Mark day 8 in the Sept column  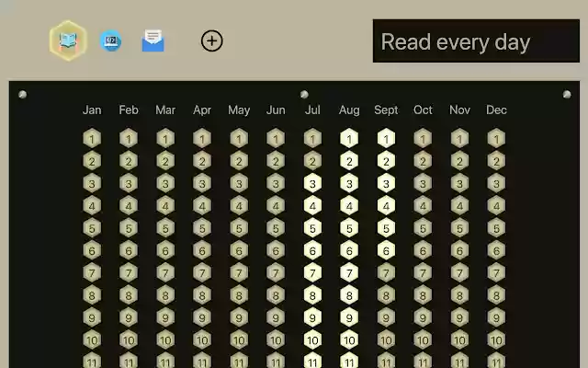(x=386, y=295)
